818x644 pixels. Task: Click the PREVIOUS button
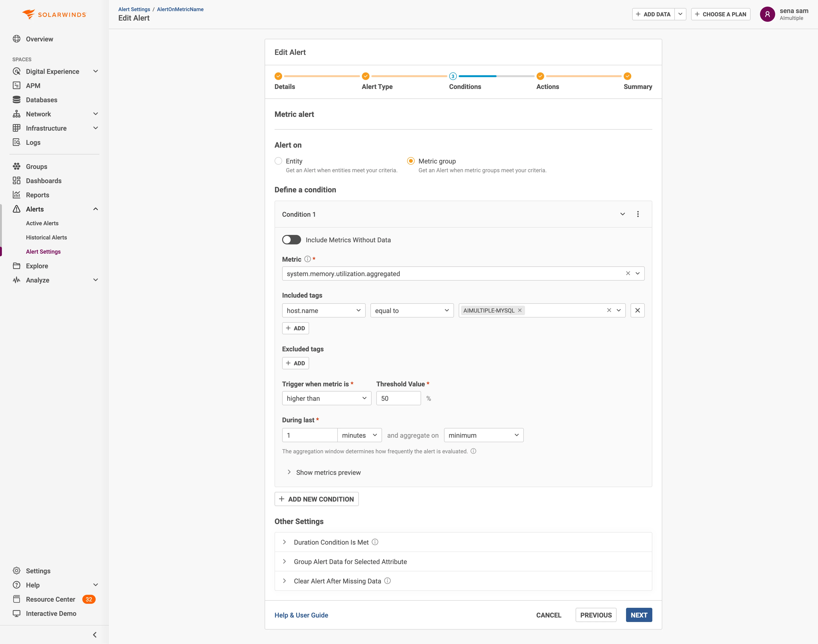596,615
